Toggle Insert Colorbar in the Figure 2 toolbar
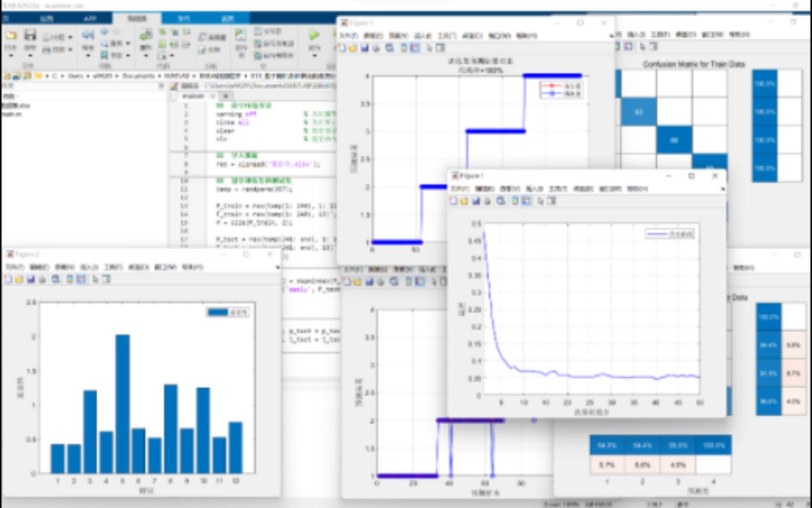The image size is (812, 508). click(70, 279)
